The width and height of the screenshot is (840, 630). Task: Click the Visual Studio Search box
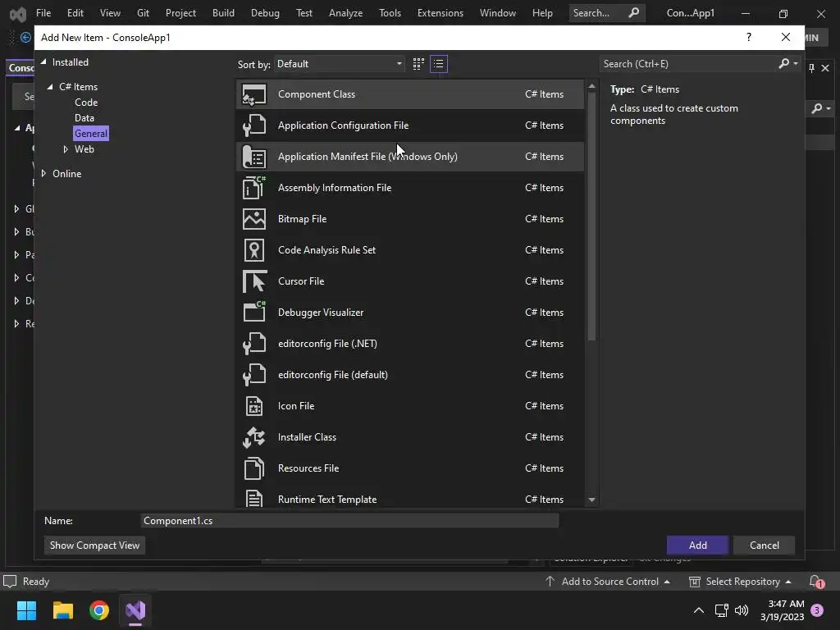point(607,13)
